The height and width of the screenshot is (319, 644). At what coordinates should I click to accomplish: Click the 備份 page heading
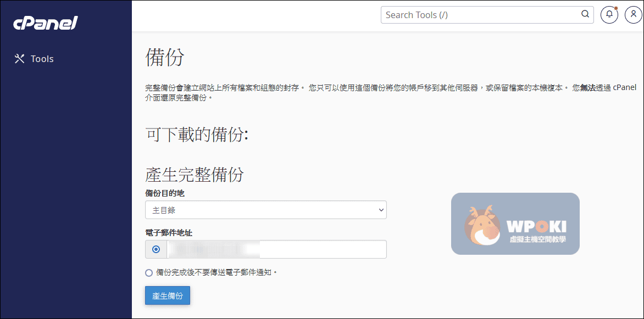click(164, 57)
